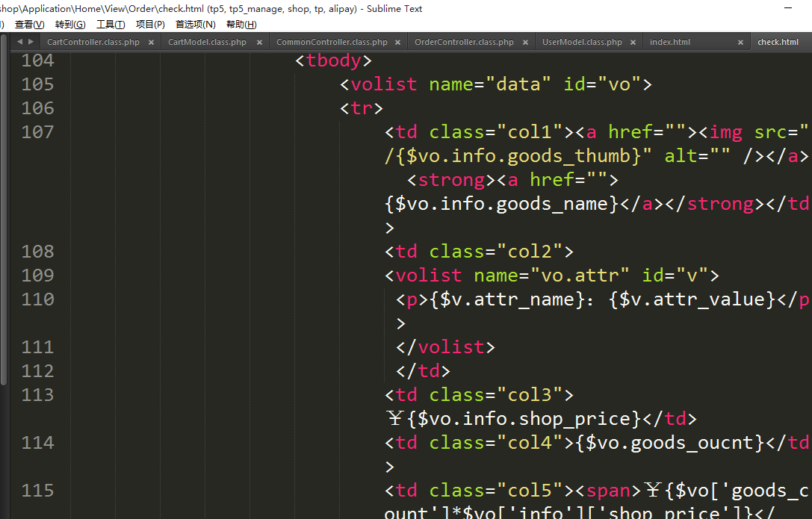Select the UserModel.class.php tab
This screenshot has width=812, height=519.
coord(582,43)
